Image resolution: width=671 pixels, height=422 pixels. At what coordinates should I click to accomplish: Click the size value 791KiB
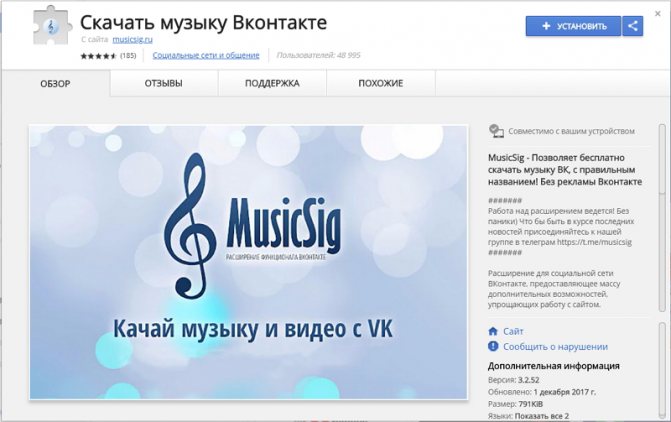pos(531,404)
